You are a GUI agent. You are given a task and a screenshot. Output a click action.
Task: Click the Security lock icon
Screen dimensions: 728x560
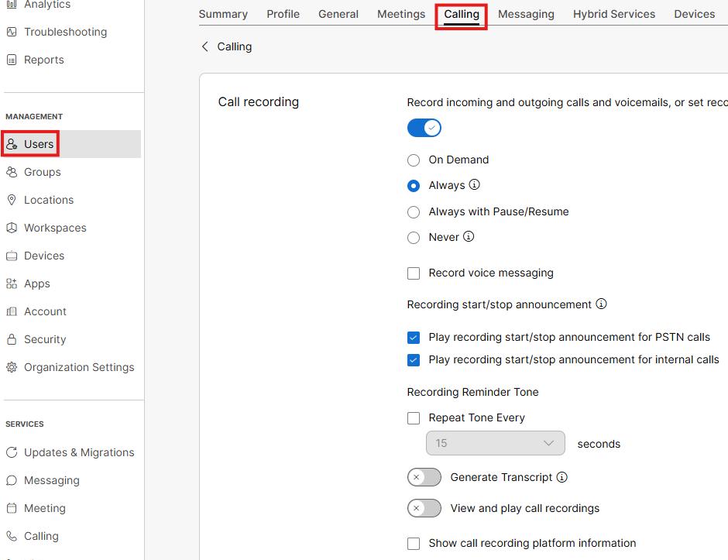point(12,339)
